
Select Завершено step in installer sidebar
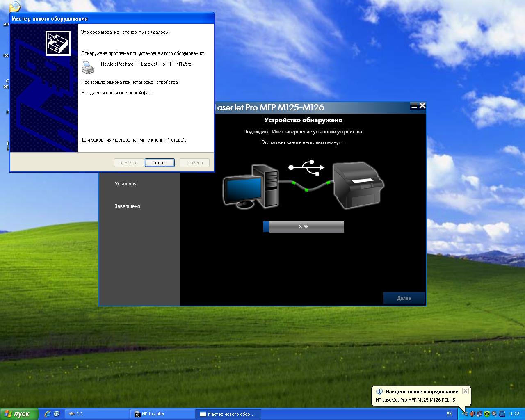(127, 206)
